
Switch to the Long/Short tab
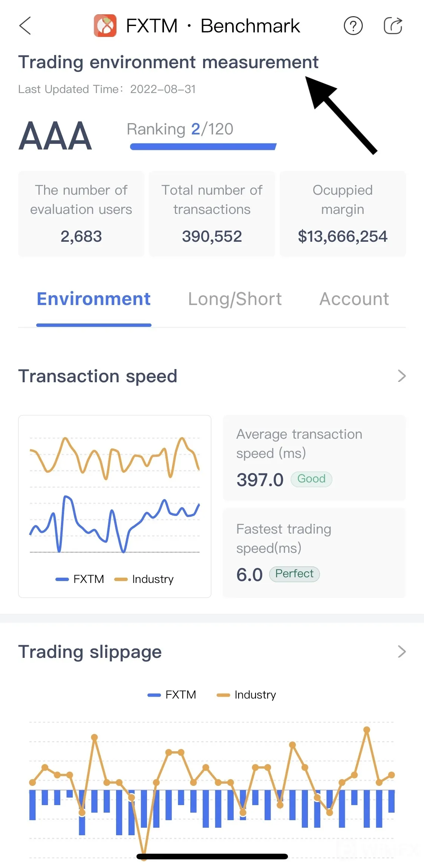point(235,299)
